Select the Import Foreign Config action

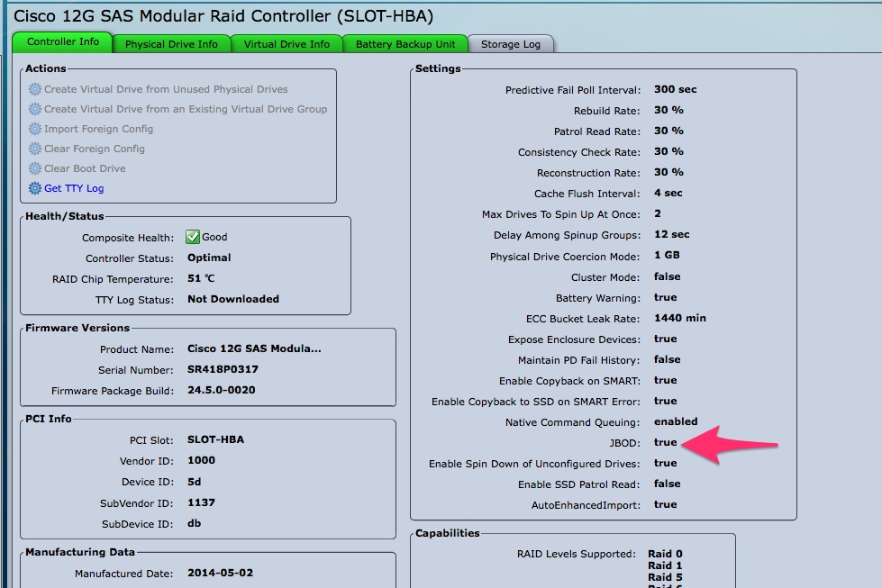(x=98, y=129)
